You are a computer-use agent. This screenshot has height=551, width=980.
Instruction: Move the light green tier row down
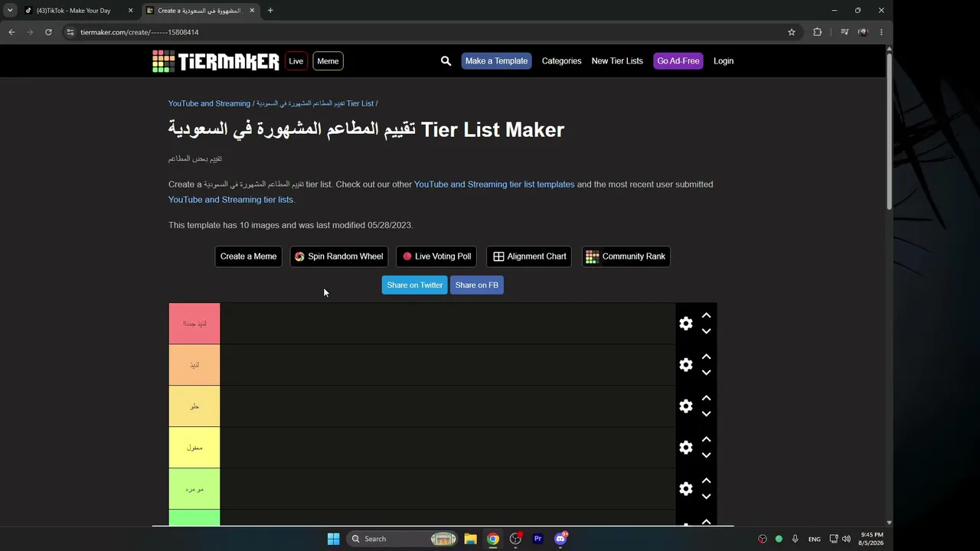click(x=707, y=497)
